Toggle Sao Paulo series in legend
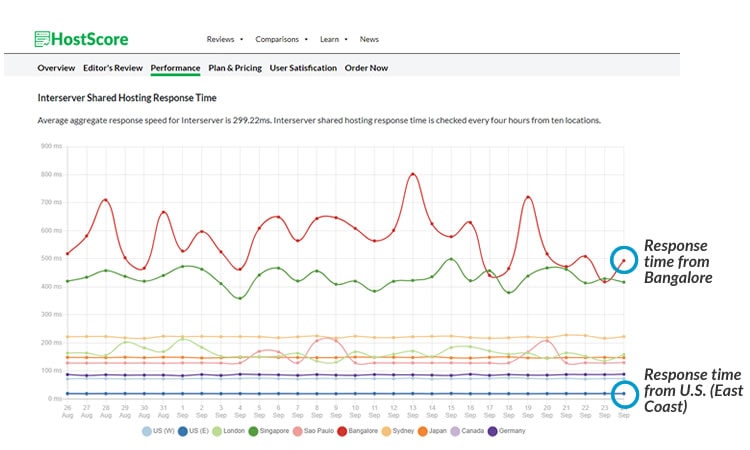 (x=313, y=431)
